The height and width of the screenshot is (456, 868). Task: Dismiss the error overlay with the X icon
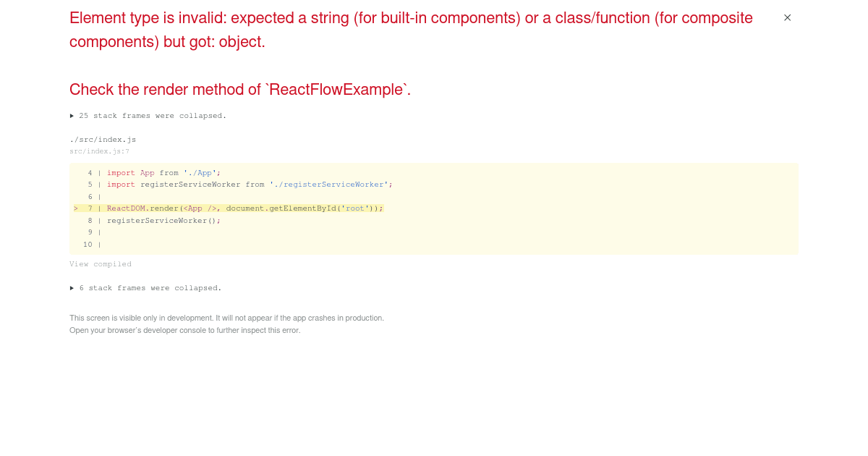pos(787,17)
